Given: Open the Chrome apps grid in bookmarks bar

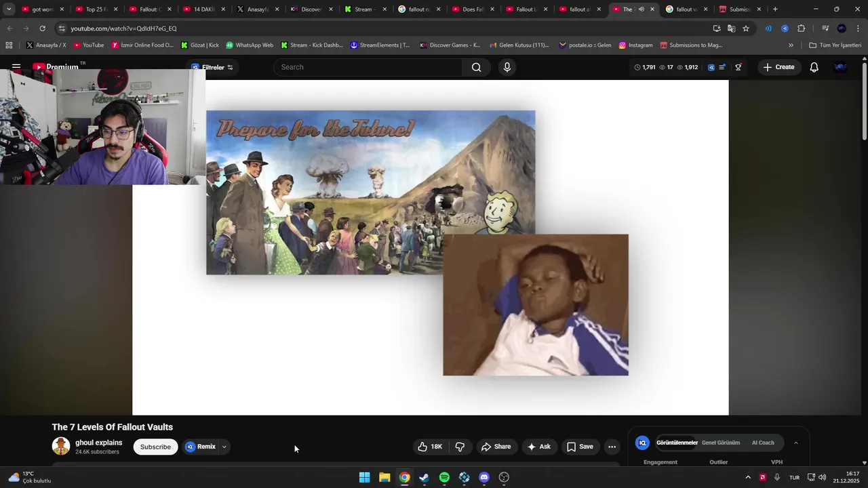Looking at the screenshot, I should point(9,45).
